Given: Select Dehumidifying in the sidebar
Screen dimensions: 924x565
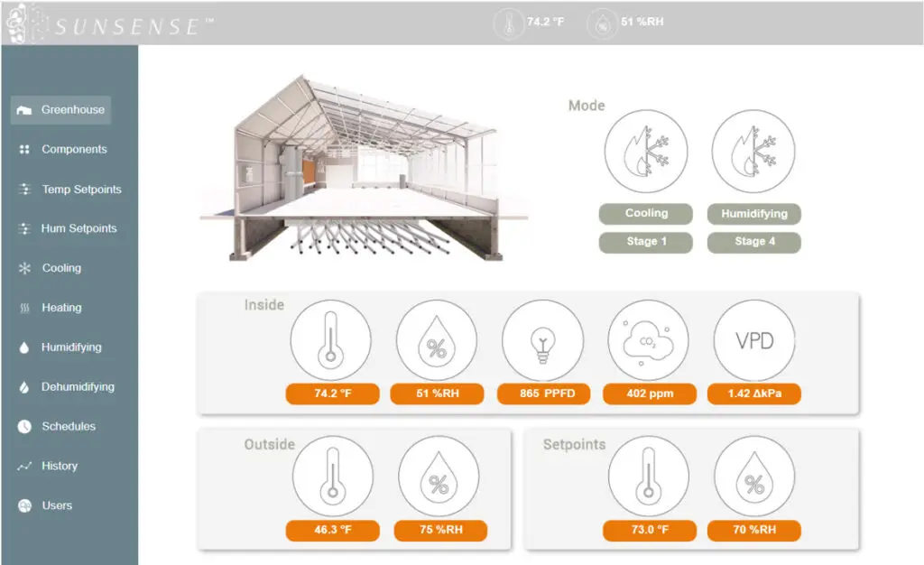Looking at the screenshot, I should (77, 386).
